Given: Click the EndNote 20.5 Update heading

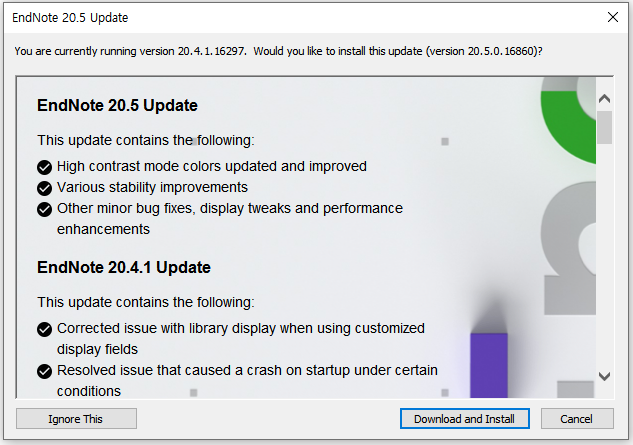Looking at the screenshot, I should click(x=117, y=105).
